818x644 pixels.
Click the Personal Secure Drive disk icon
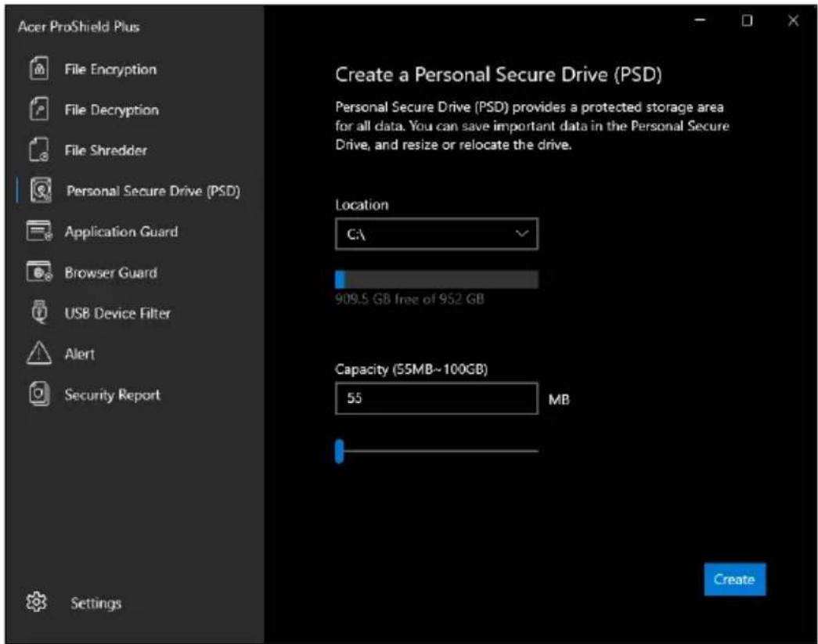point(41,190)
